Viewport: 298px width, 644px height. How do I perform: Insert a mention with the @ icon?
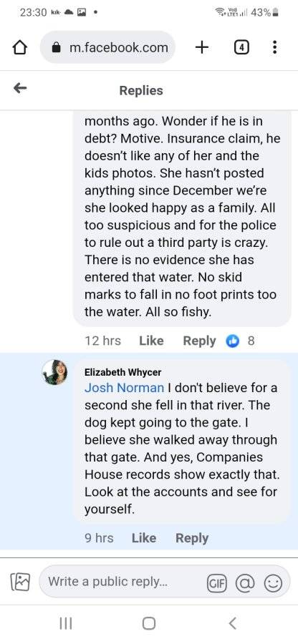point(245,582)
